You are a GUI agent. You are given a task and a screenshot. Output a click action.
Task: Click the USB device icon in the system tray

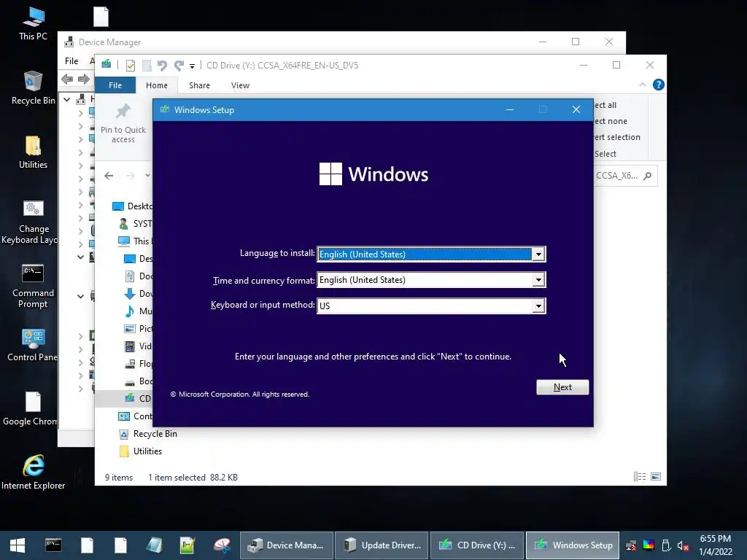[x=666, y=545]
